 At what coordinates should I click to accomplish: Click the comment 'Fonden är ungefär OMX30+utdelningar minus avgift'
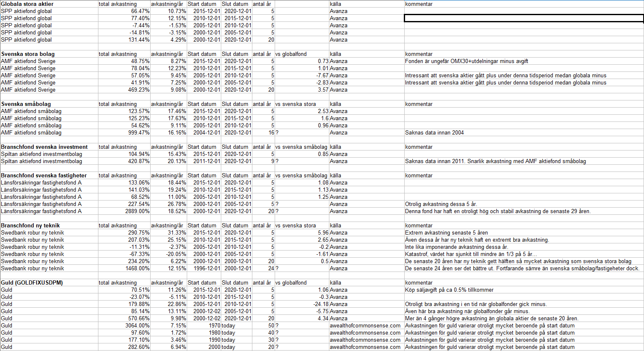point(466,61)
